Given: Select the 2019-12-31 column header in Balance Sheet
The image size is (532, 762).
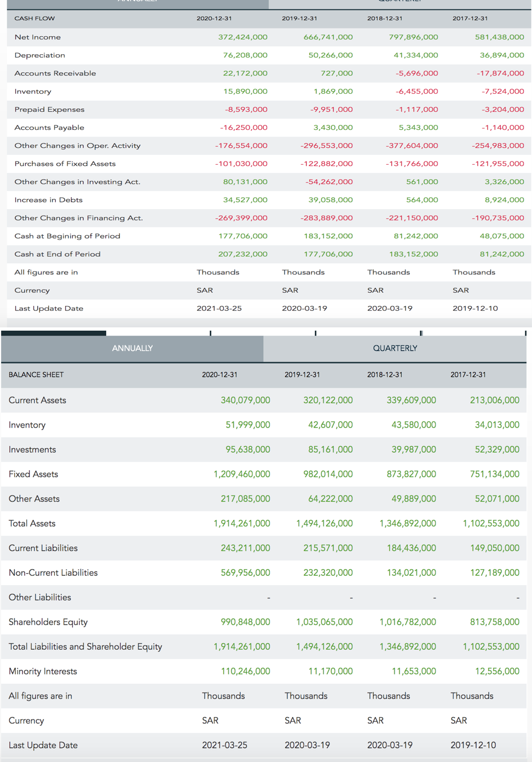Looking at the screenshot, I should point(301,375).
